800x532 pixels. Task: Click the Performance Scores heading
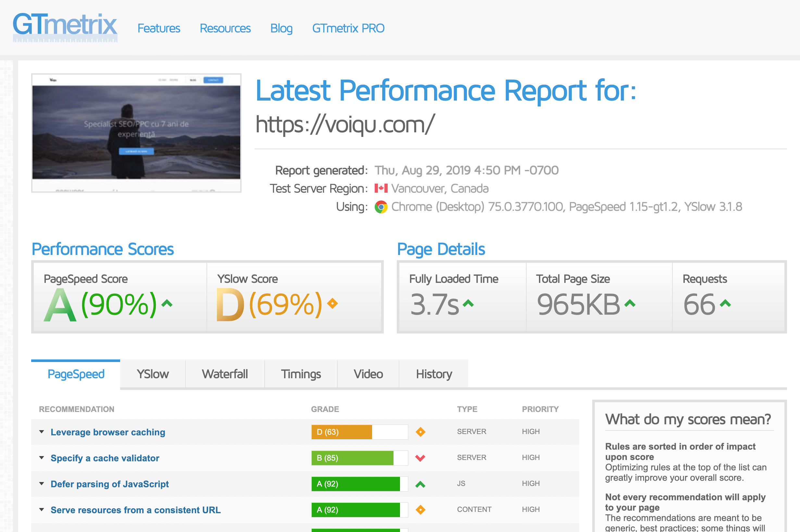coord(103,249)
